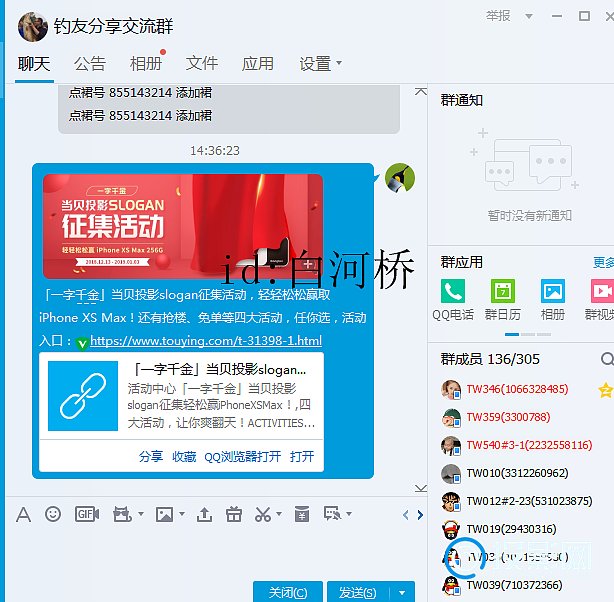This screenshot has width=614, height=602.
Task: Click the group app page indicator dots
Action: [528, 334]
